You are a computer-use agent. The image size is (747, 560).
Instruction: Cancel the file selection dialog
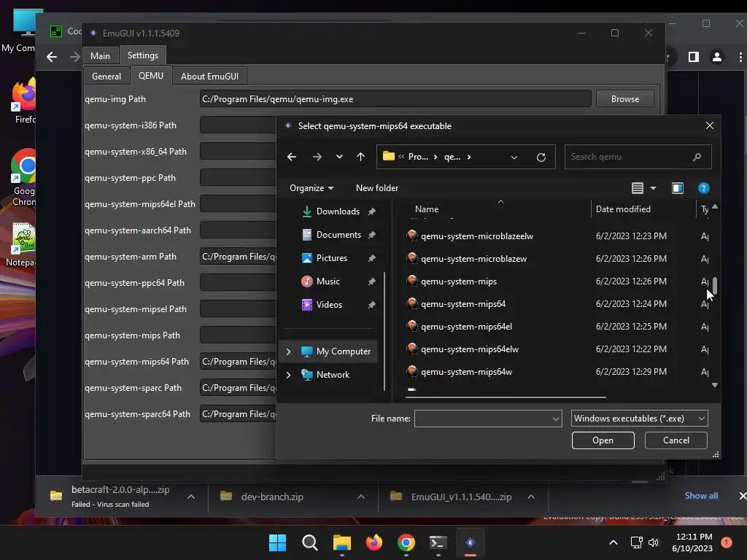tap(676, 440)
